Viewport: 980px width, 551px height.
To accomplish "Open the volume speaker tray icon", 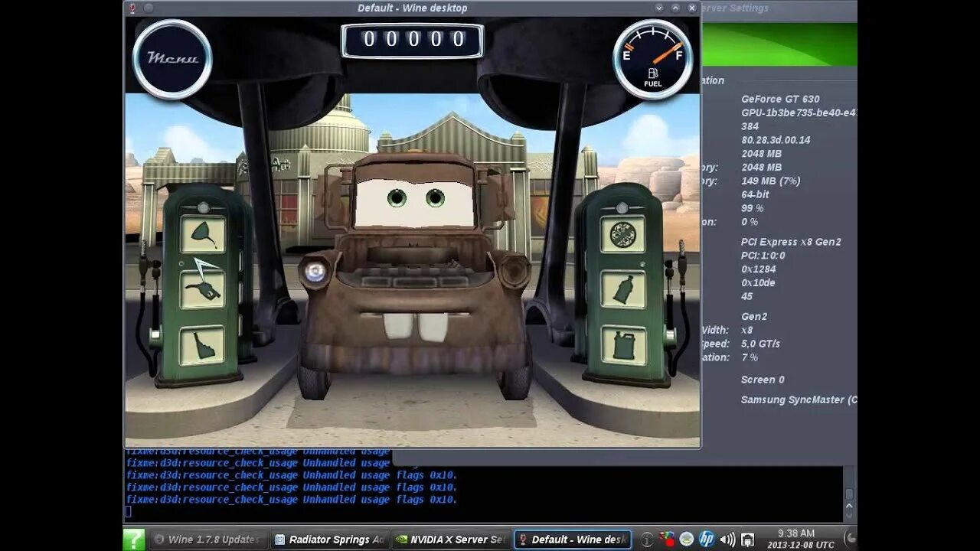I will coord(727,540).
